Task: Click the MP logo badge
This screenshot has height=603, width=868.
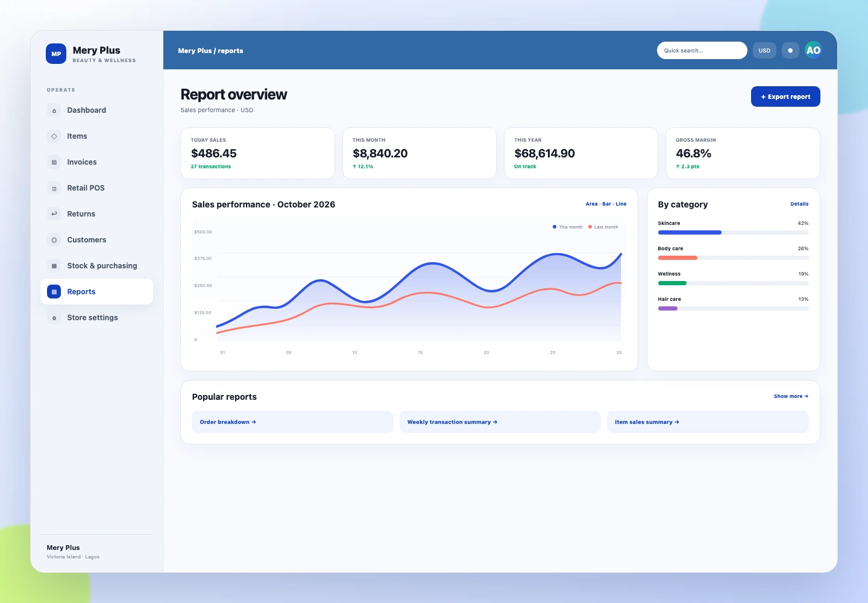Action: click(56, 54)
